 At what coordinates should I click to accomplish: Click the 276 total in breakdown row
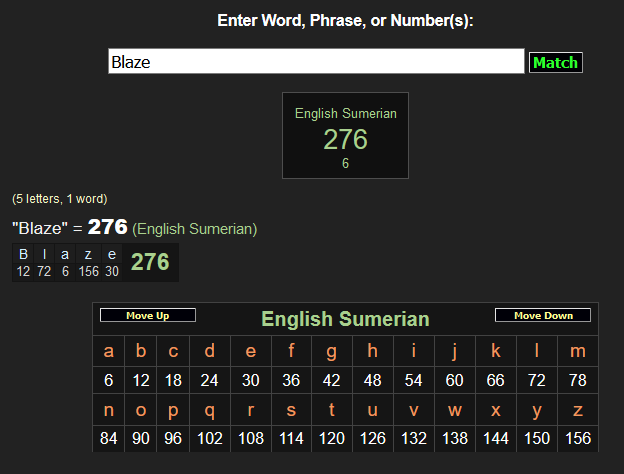pyautogui.click(x=150, y=262)
